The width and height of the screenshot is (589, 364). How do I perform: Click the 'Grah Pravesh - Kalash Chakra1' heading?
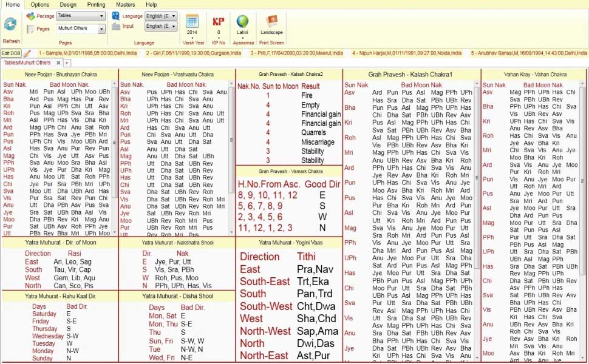point(410,74)
